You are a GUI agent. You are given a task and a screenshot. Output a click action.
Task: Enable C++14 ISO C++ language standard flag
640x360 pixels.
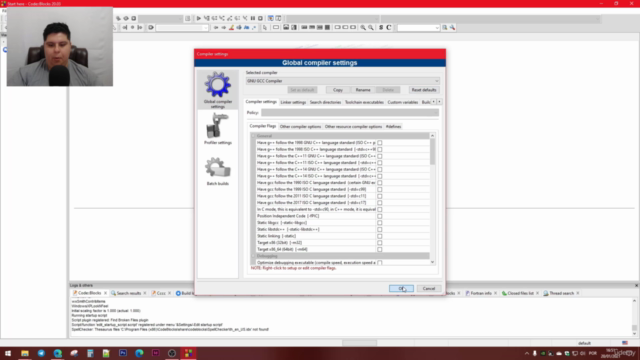click(380, 176)
